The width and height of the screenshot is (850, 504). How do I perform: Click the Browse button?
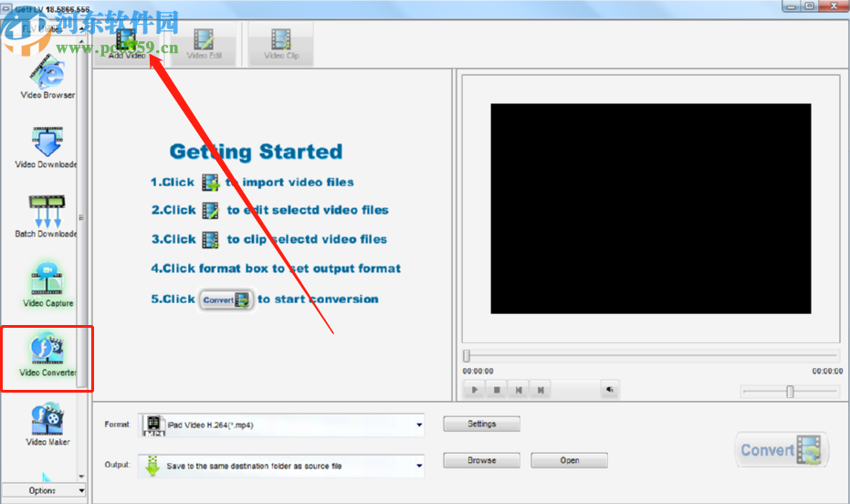click(x=481, y=460)
